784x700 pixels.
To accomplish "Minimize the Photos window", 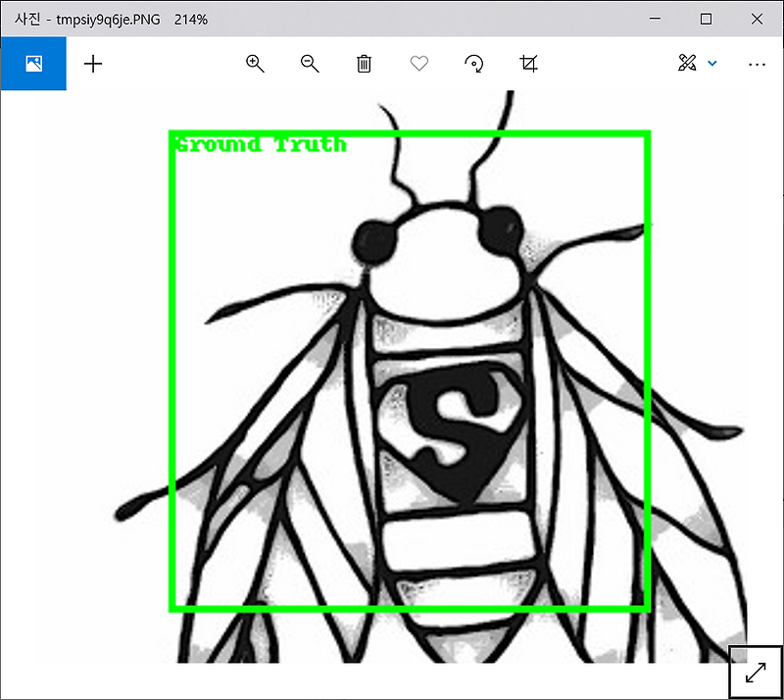I will [654, 19].
